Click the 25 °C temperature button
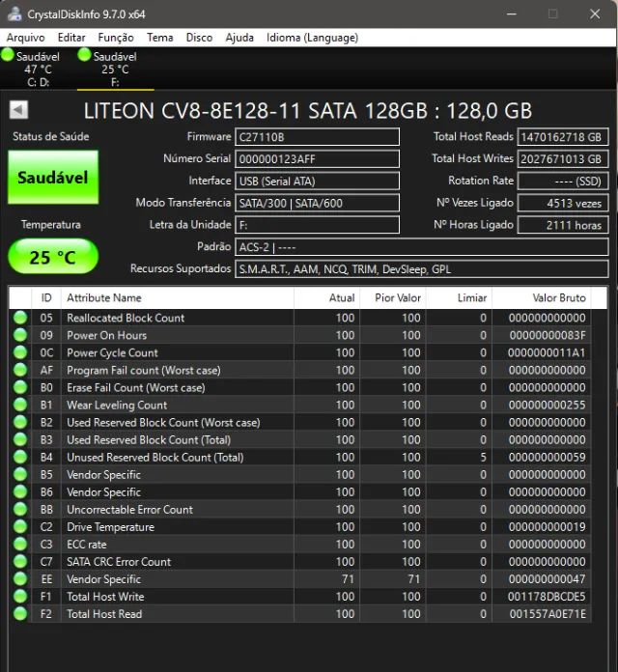This screenshot has width=618, height=672. [x=53, y=257]
